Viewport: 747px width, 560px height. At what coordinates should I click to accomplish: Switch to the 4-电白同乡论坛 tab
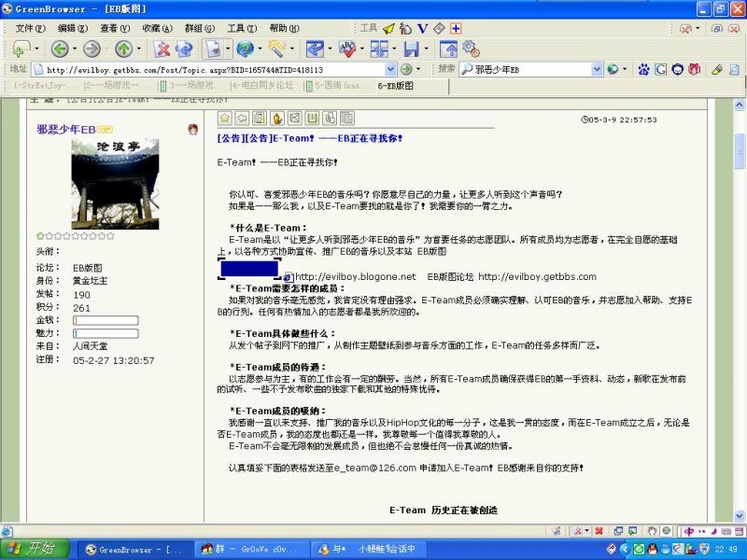[x=261, y=85]
